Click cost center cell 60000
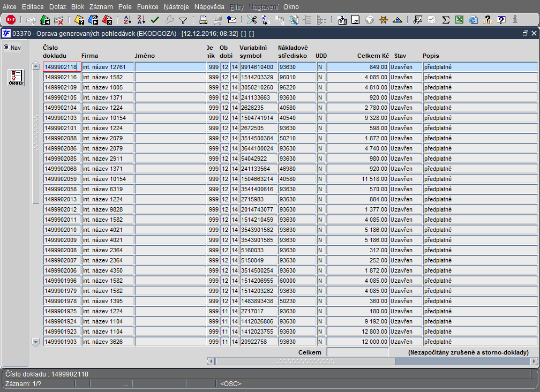This screenshot has height=392, width=540. [297, 281]
